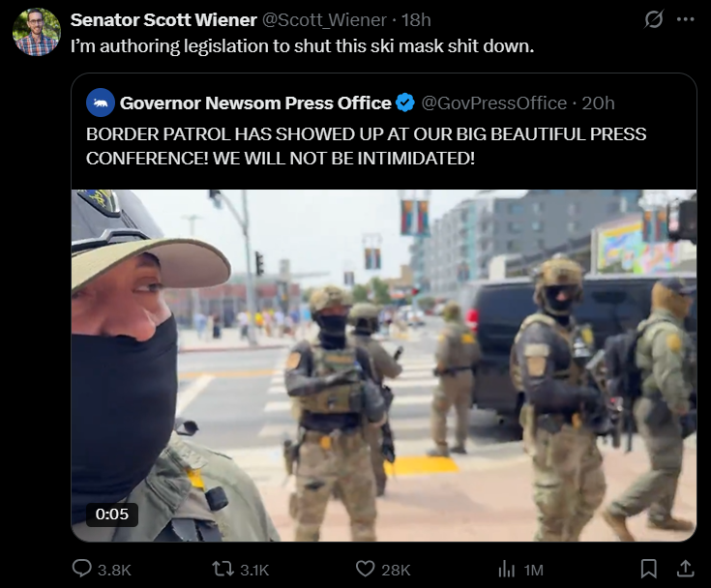This screenshot has width=711, height=588.
Task: Click Governor Newsom Press Office name
Action: 255,103
